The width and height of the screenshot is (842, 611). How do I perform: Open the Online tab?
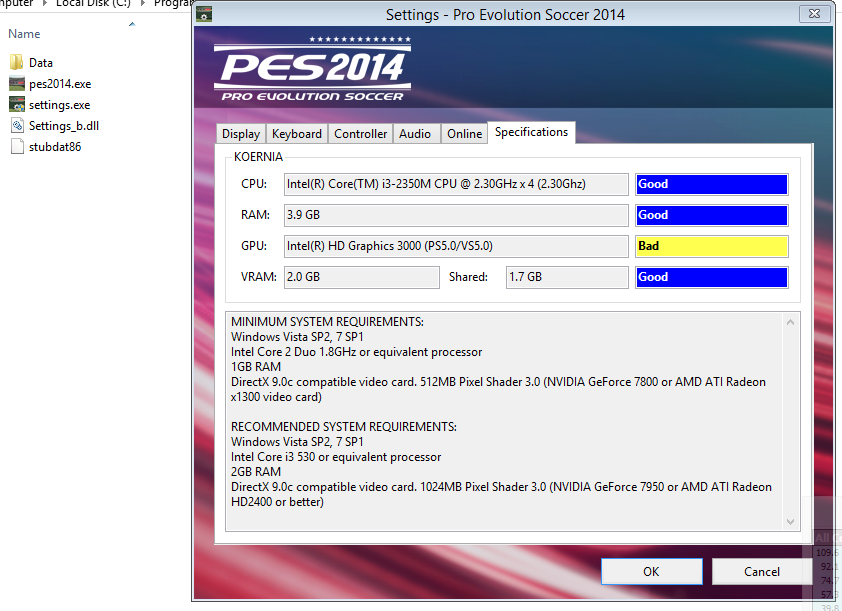(464, 132)
